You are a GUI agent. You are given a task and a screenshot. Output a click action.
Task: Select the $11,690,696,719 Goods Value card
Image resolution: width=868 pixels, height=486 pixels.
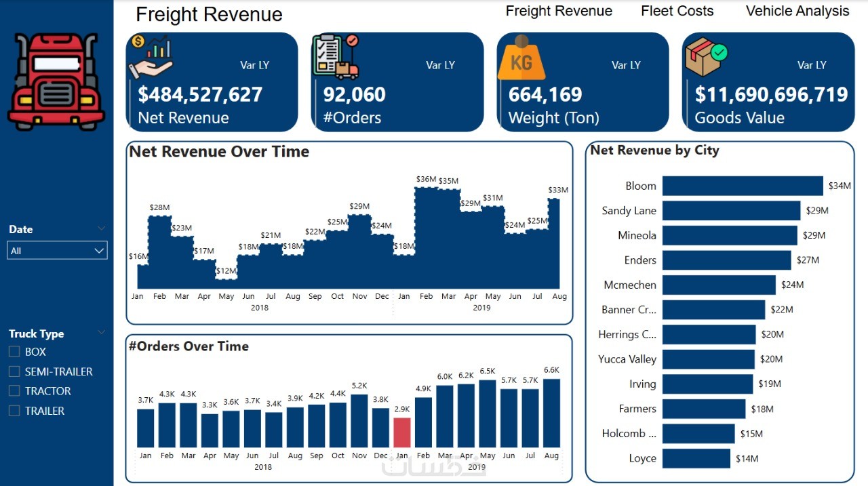tap(768, 82)
